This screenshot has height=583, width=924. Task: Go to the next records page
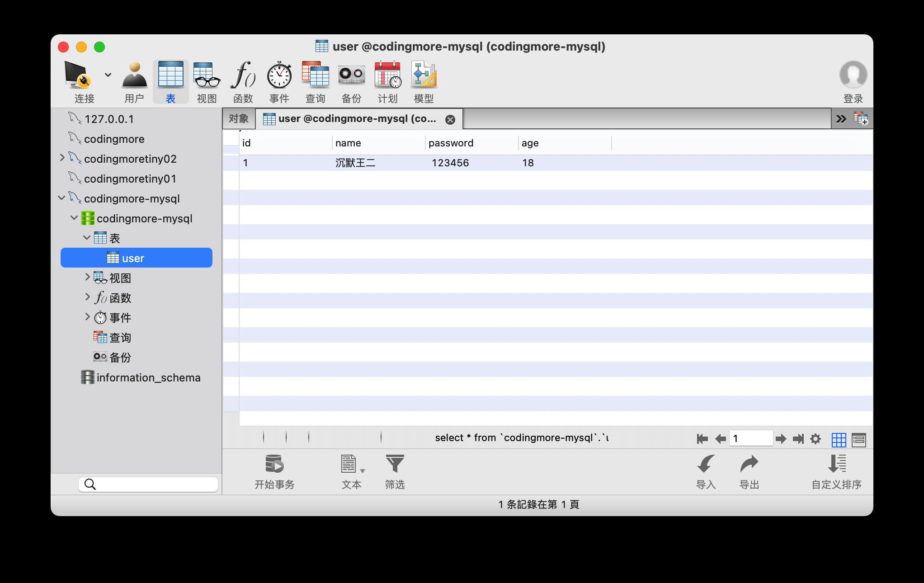(x=781, y=438)
